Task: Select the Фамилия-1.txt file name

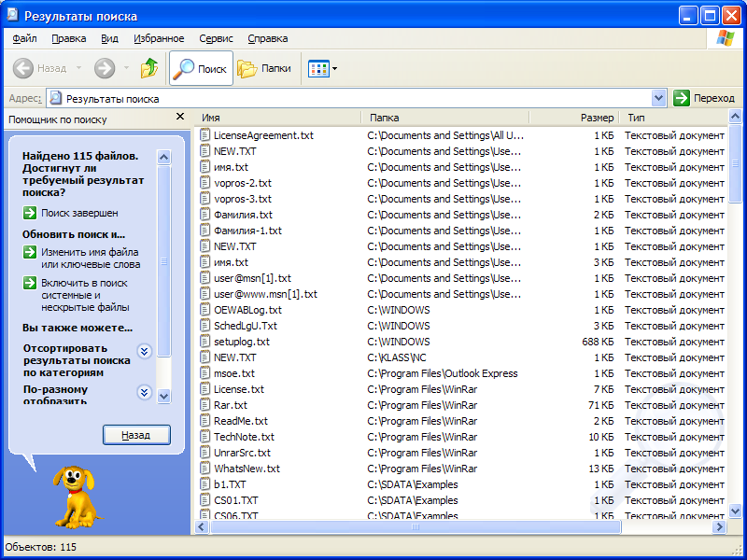Action: [x=247, y=231]
